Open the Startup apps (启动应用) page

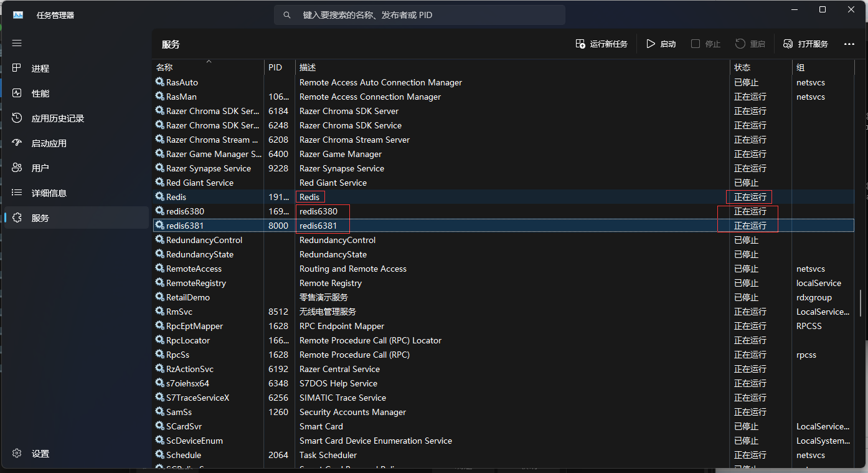(x=77, y=143)
